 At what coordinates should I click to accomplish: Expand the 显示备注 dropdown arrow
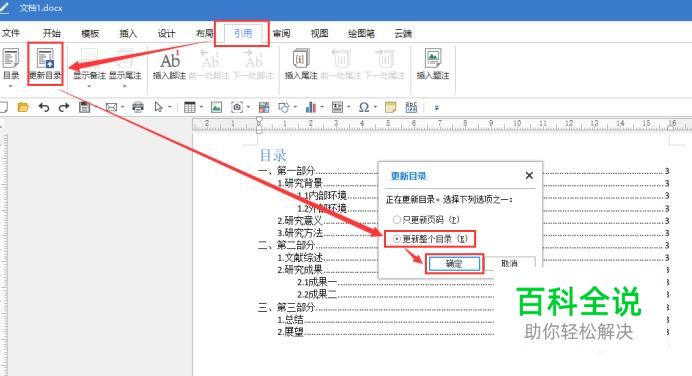89,86
